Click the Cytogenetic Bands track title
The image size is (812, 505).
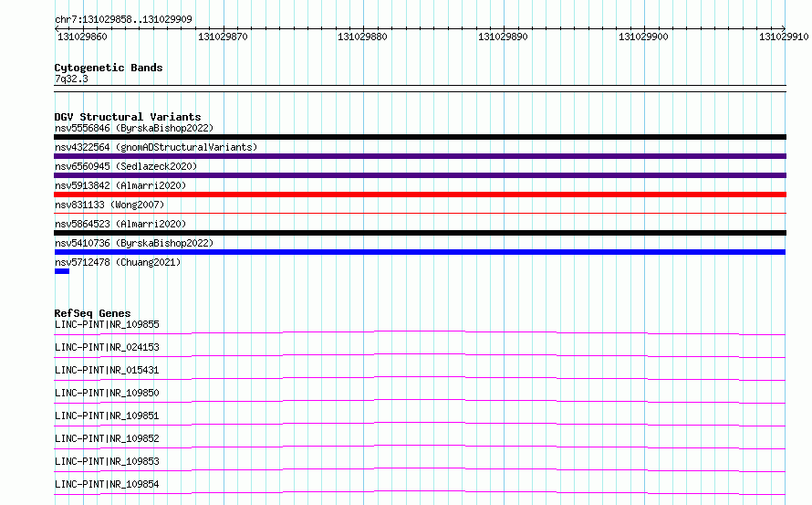coord(109,68)
